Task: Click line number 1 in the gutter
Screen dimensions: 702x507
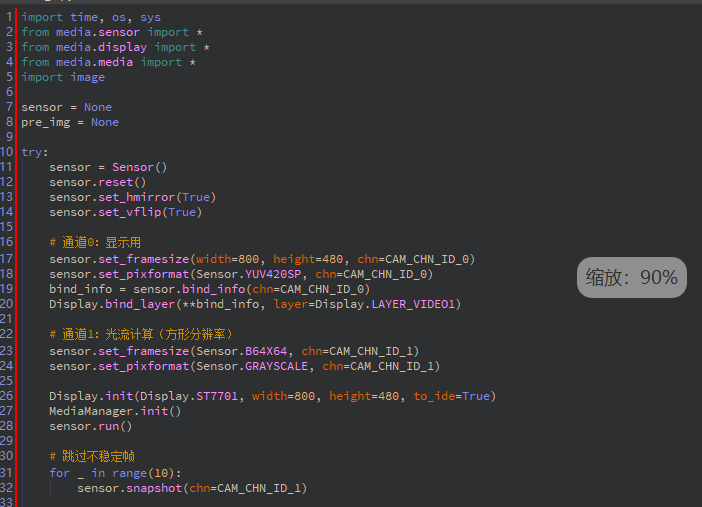Action: click(9, 17)
